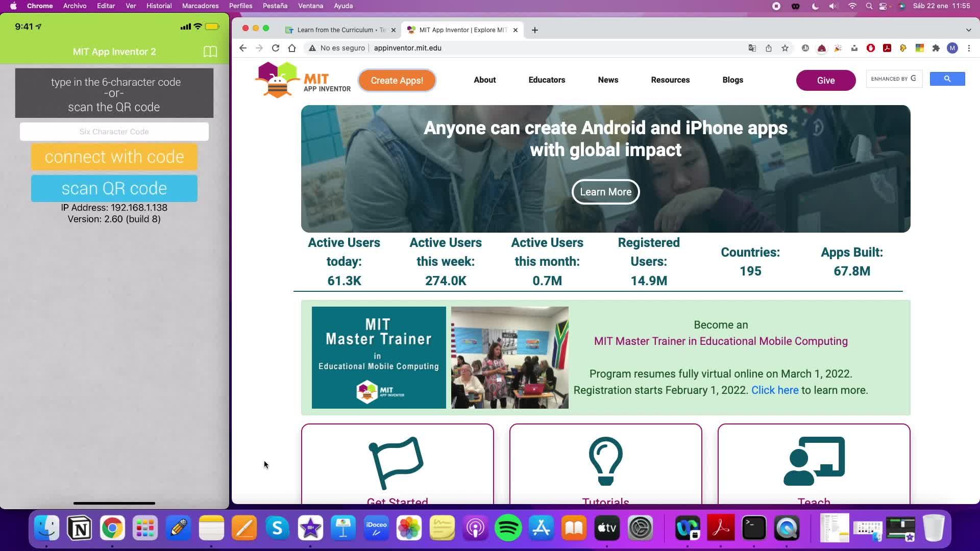Screen dimensions: 980x551
Task: Bookmark this page with the star icon
Action: pos(785,48)
